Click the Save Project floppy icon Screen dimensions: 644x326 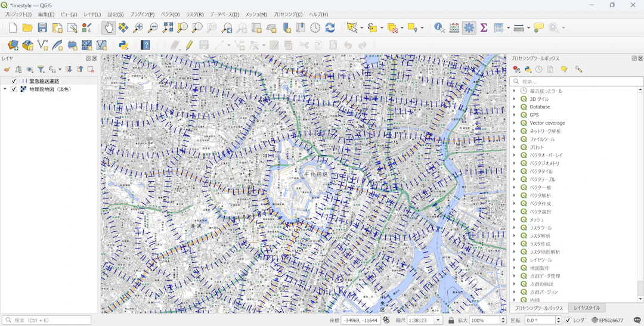(x=42, y=28)
